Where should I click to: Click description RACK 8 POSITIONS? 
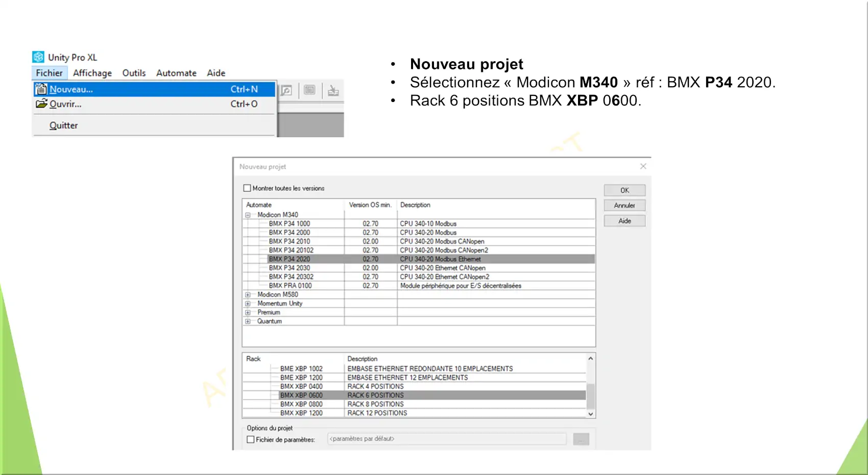[375, 404]
